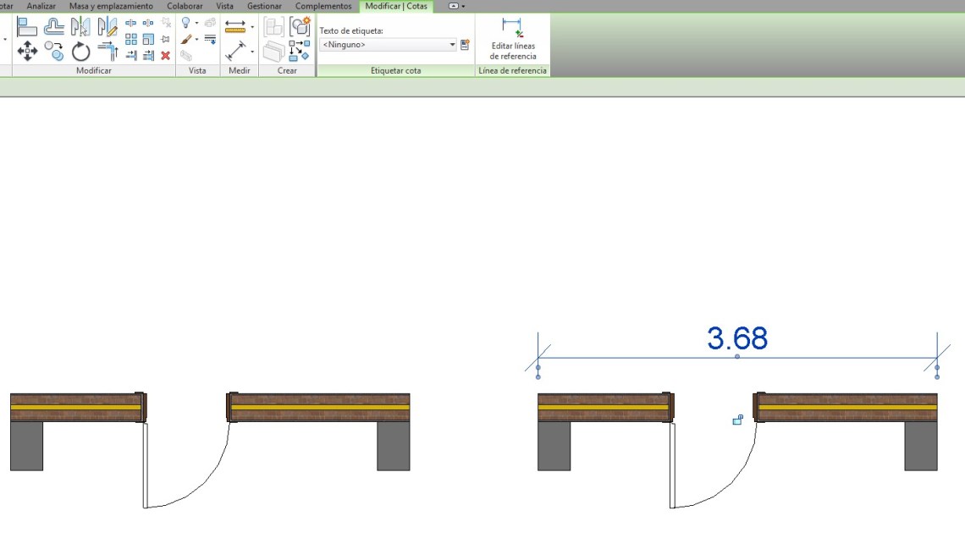Viewport: 965px width, 560px height.
Task: Open the Texto de etiqueta dropdown
Action: coord(452,44)
